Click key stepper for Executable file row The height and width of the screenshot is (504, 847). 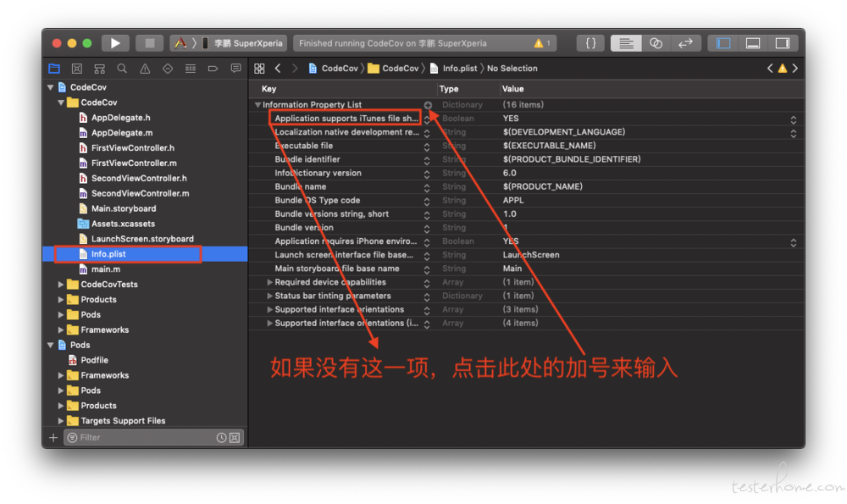(x=427, y=147)
